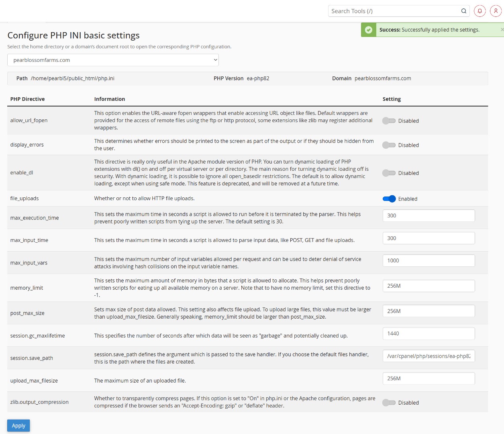This screenshot has width=504, height=434.
Task: Open the pearblossomfarms.com domain dropdown
Action: (x=113, y=60)
